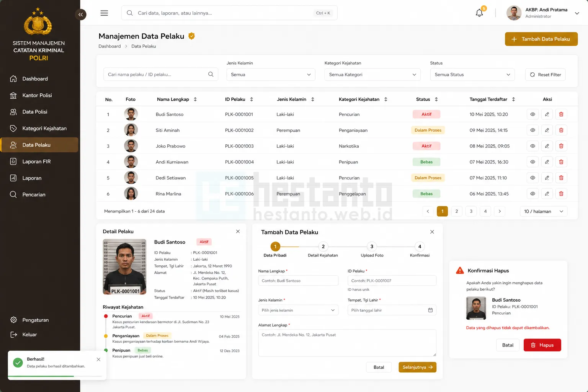
Task: Jump to step 3 Upload Foto
Action: point(372,247)
